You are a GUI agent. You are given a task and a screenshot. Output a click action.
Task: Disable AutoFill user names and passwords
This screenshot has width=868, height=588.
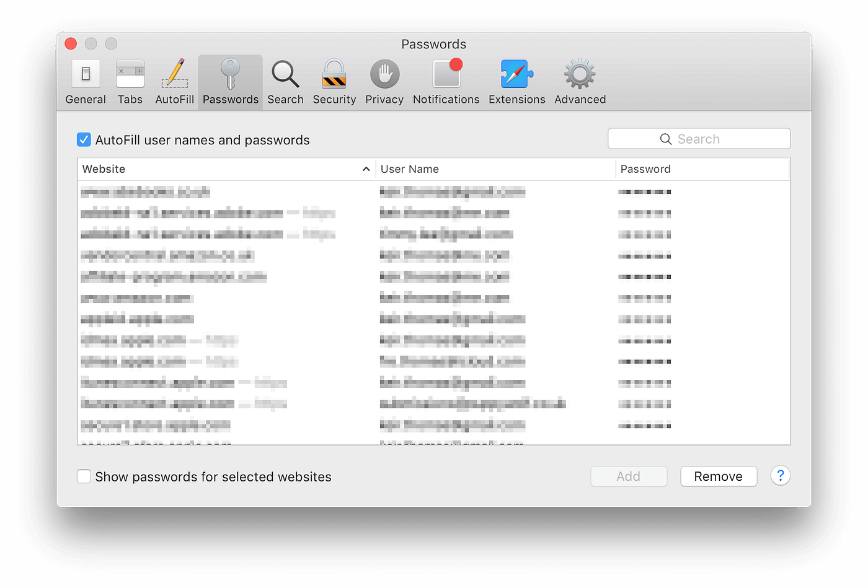84,139
